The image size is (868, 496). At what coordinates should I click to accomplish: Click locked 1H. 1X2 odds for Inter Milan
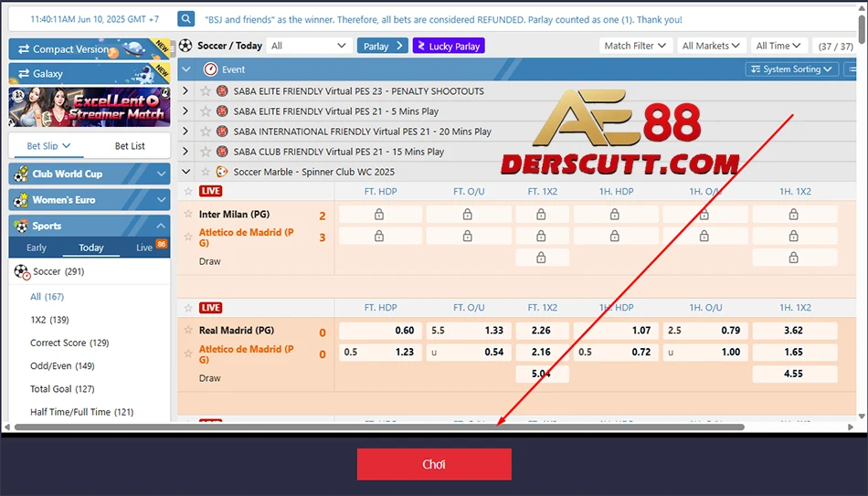pyautogui.click(x=794, y=215)
